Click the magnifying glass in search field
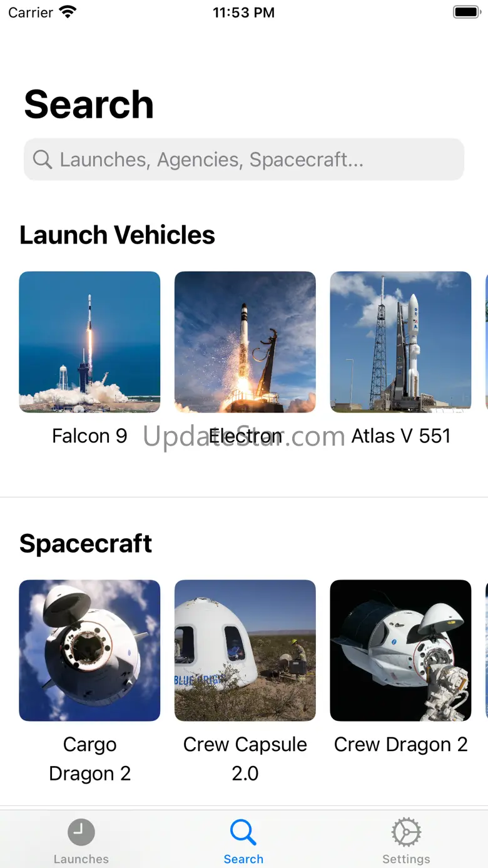 click(43, 160)
